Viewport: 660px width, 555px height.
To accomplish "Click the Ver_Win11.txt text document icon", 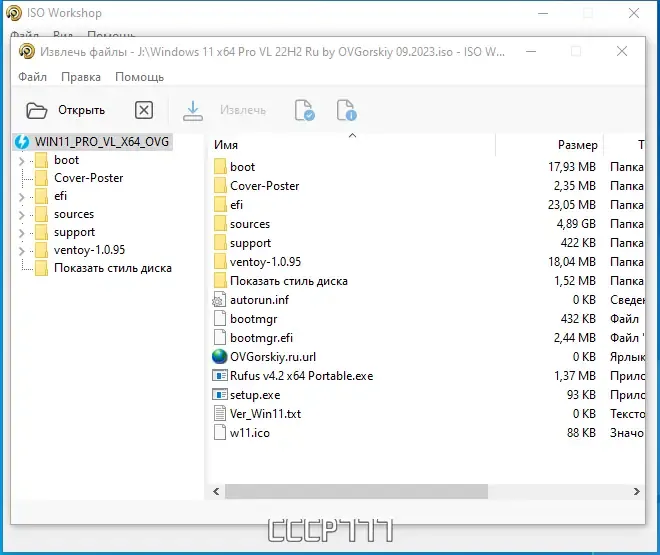I will [220, 414].
